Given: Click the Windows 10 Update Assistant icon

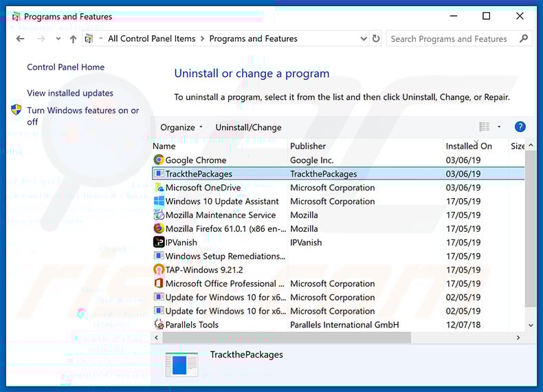Looking at the screenshot, I should coord(159,201).
